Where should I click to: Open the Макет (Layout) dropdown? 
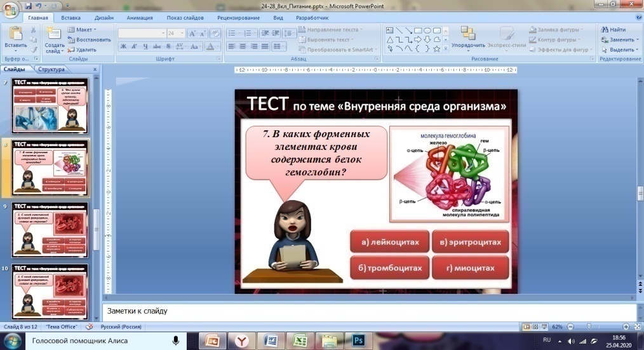point(82,30)
